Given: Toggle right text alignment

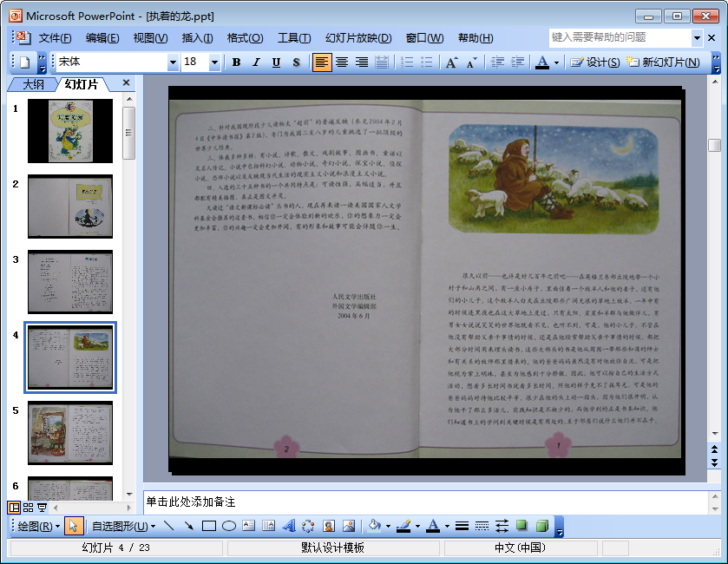Looking at the screenshot, I should tap(362, 62).
